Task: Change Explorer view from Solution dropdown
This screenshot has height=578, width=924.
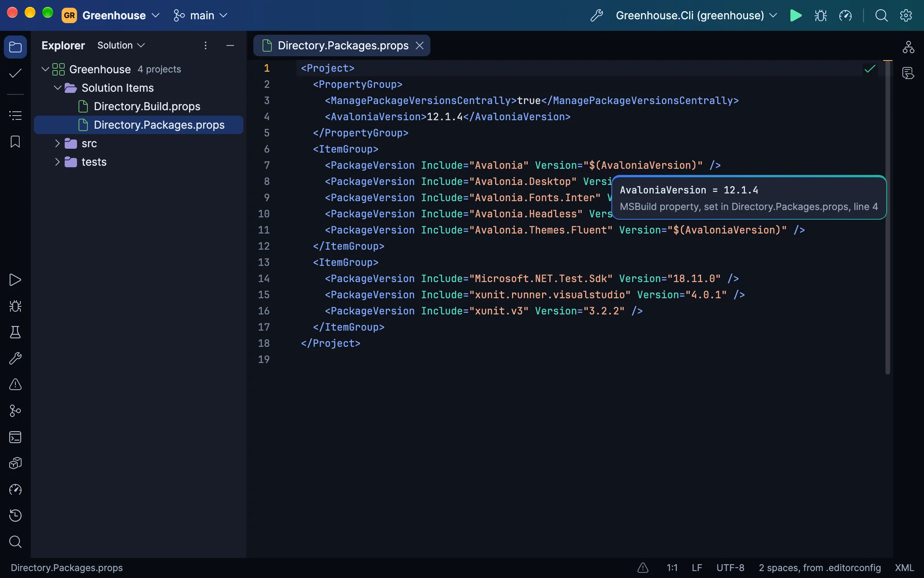Action: tap(121, 45)
